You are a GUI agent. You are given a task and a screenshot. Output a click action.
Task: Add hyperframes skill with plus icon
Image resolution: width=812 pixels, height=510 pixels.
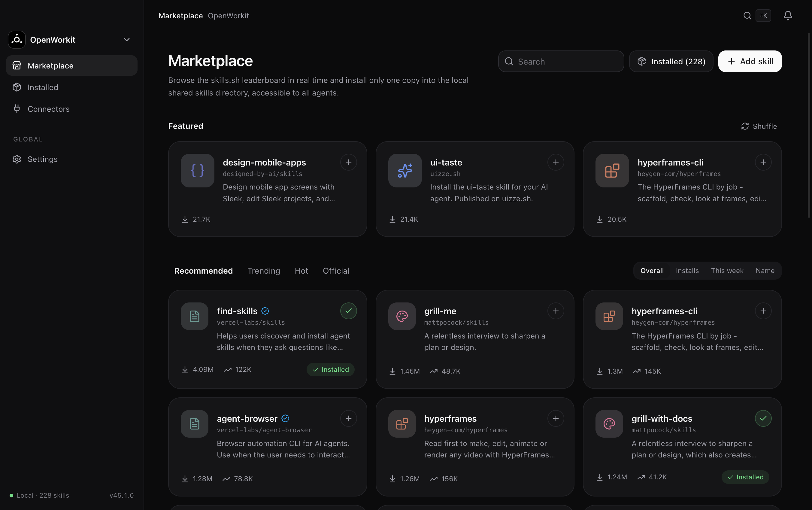[556, 419]
